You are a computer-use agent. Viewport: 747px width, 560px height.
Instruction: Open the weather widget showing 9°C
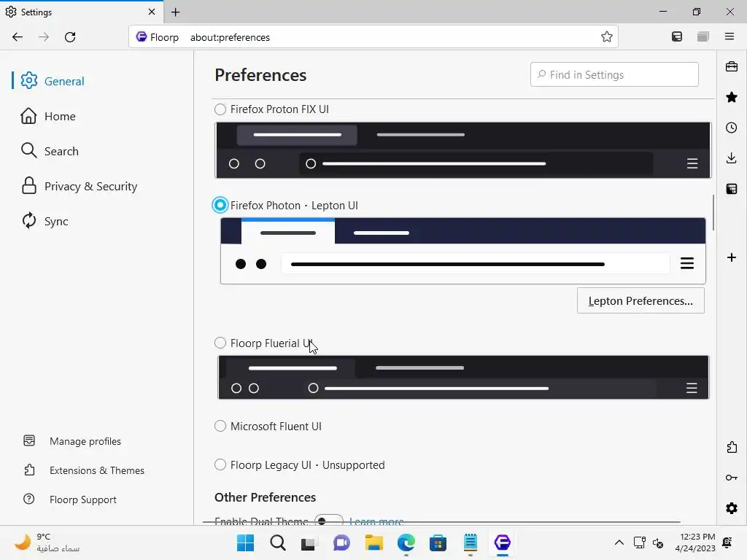coord(47,542)
